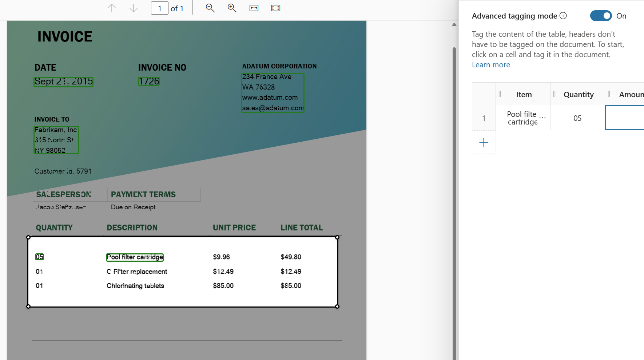This screenshot has width=644, height=360.
Task: Click the empty Amount cell in row 1
Action: tap(625, 118)
